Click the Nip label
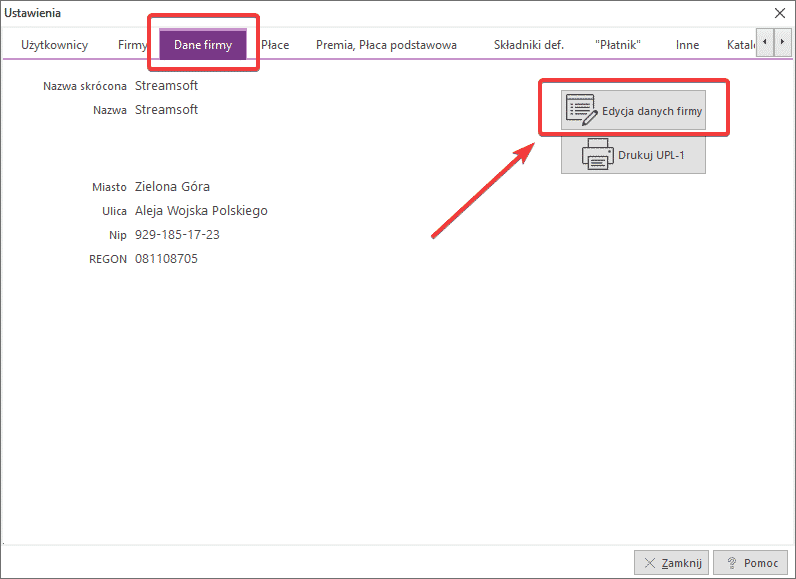 pyautogui.click(x=118, y=235)
